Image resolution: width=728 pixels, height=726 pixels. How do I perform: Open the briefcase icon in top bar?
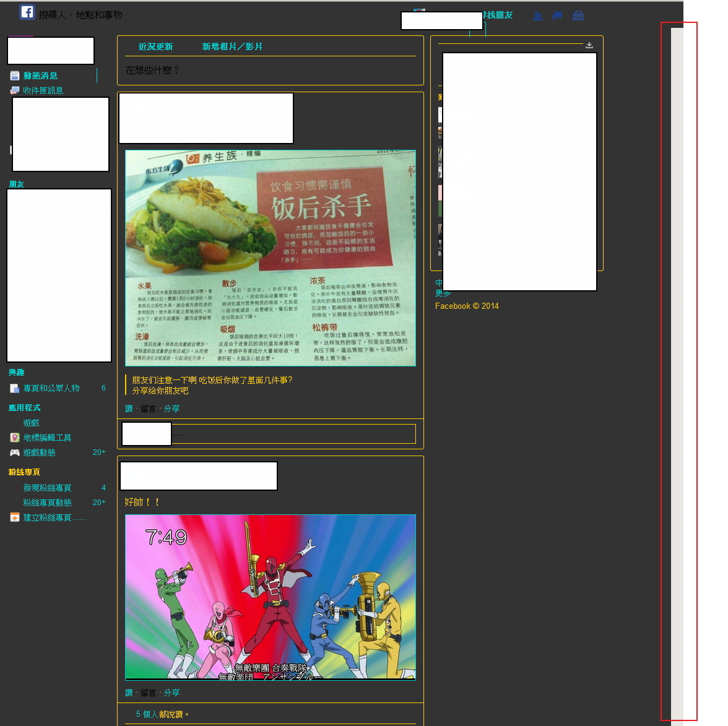pyautogui.click(x=578, y=16)
